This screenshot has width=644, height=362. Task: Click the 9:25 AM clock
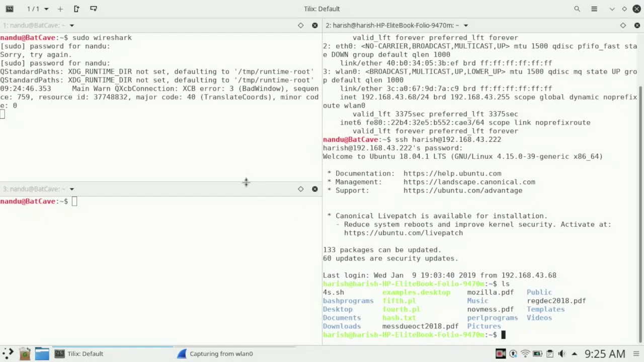coord(605,354)
